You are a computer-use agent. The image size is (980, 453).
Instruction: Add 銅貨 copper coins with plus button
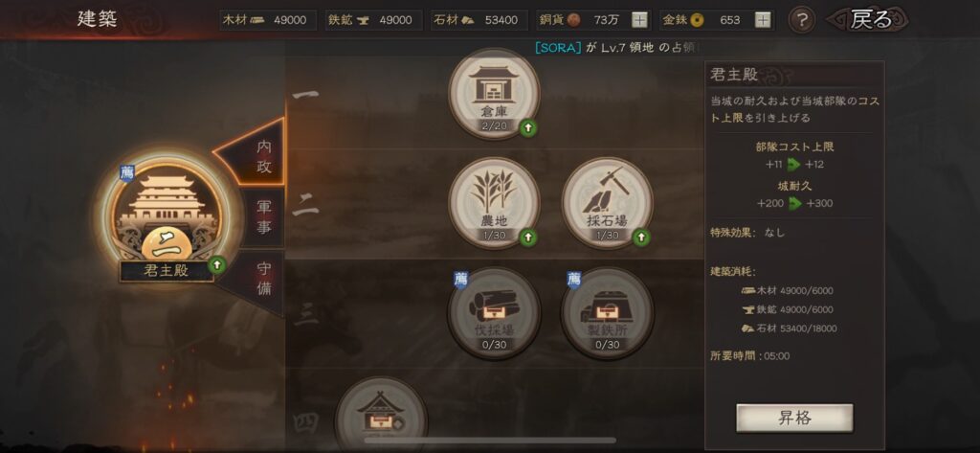coord(639,20)
